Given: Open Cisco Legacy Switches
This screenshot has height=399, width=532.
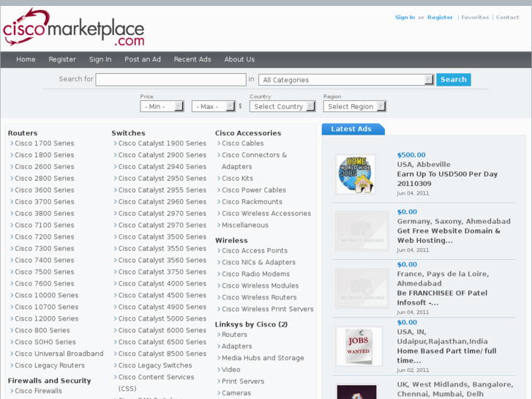Looking at the screenshot, I should click(x=155, y=366).
